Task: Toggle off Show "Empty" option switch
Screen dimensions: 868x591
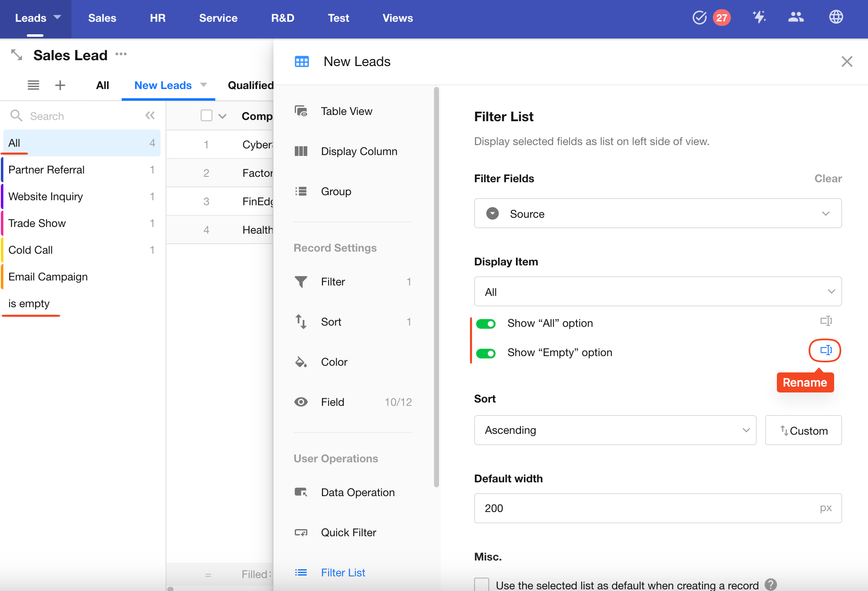Action: click(x=486, y=353)
